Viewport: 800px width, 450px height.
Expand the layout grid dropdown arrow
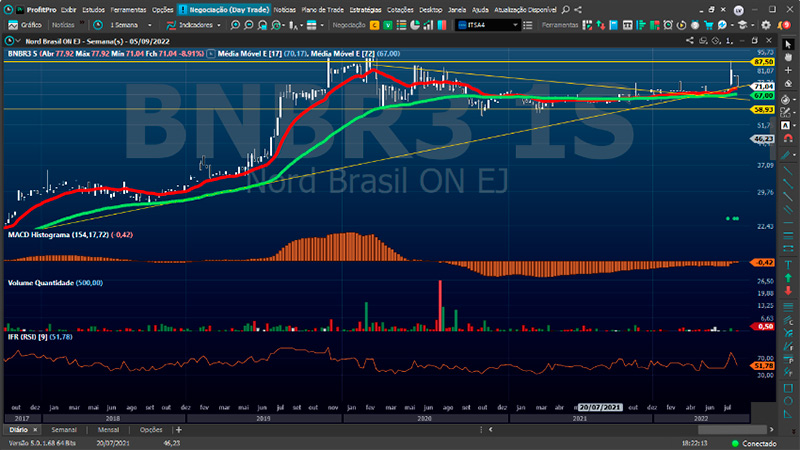pos(322,25)
